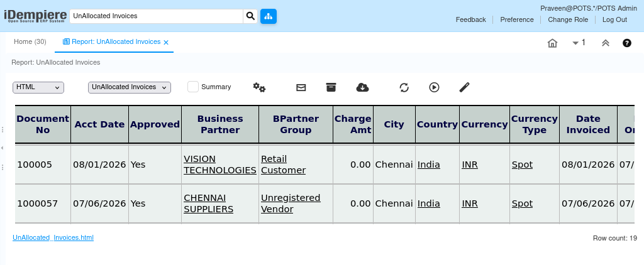Expand the open tabs counter dropdown
Screen dimensions: 644x265
click(x=579, y=43)
